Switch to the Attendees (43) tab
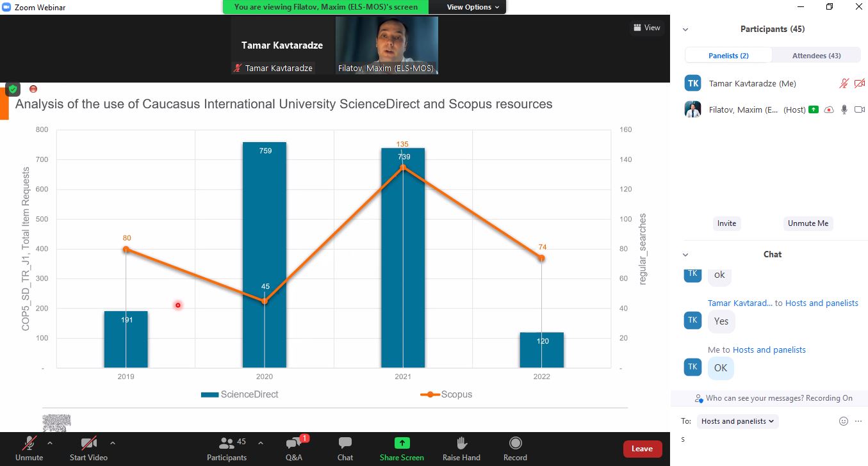 tap(816, 56)
